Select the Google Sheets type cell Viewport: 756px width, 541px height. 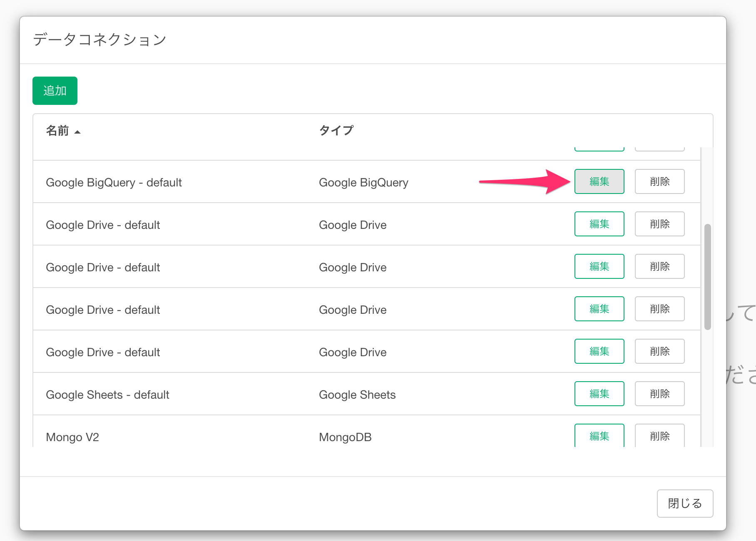point(357,395)
